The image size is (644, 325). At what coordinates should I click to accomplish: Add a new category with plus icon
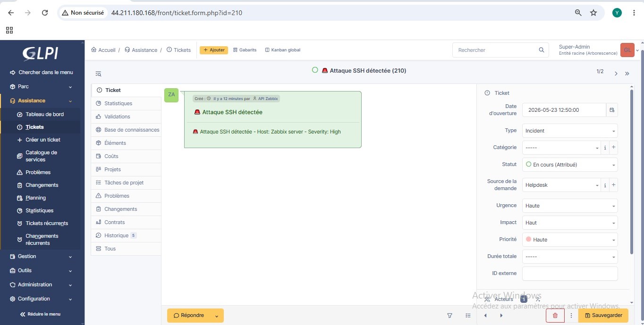614,148
